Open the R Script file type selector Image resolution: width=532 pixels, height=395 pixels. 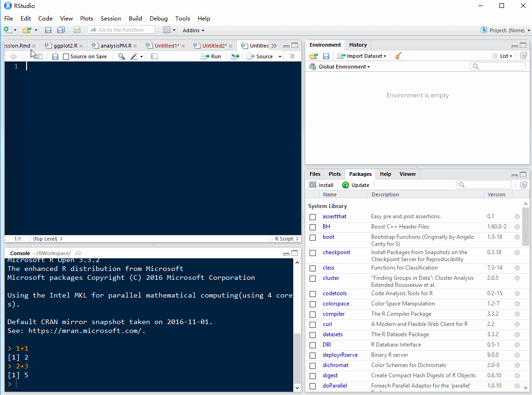(x=287, y=239)
